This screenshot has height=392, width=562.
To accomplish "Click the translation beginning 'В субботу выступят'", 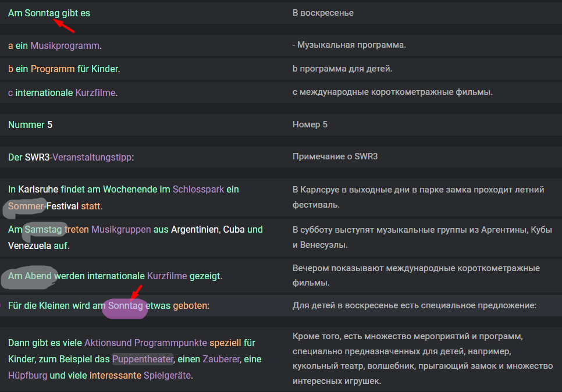I will point(422,237).
